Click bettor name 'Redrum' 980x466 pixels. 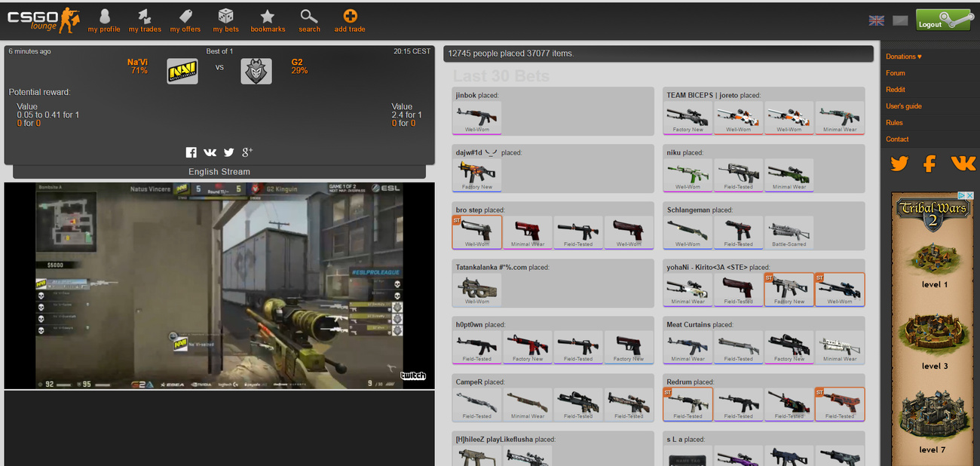pyautogui.click(x=679, y=382)
